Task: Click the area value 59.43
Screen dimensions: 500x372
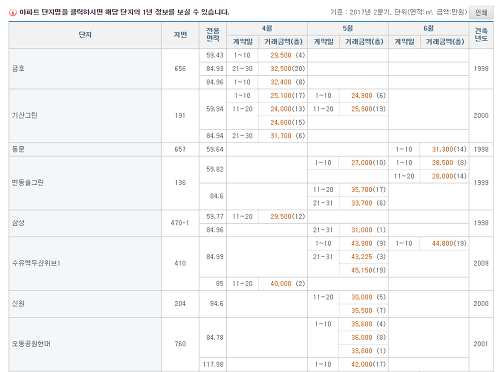Action: [x=215, y=55]
